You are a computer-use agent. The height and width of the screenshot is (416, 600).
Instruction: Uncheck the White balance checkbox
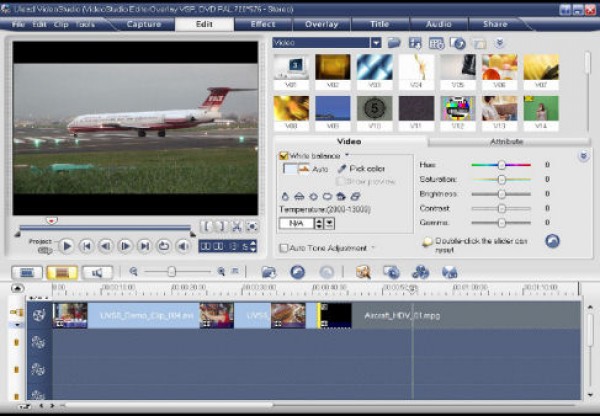pos(284,156)
